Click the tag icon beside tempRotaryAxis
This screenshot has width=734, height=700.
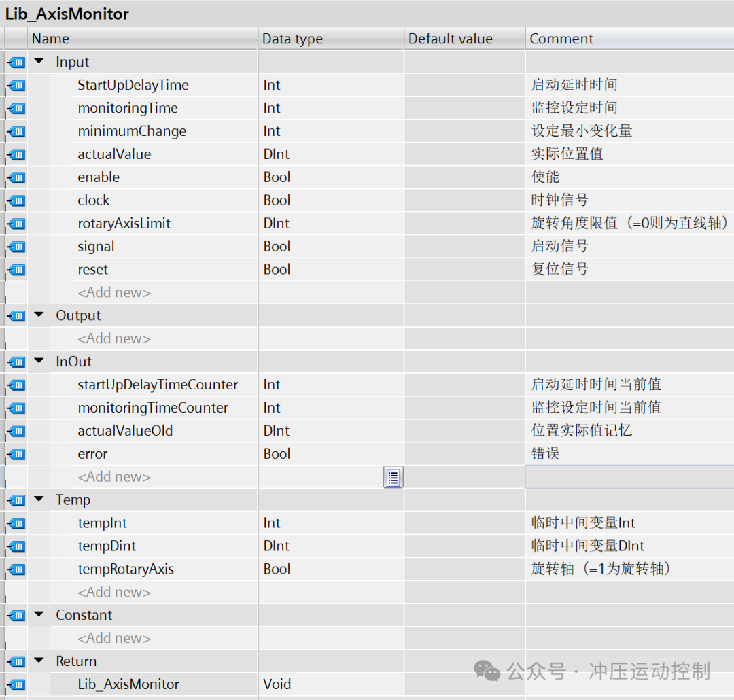coord(16,570)
